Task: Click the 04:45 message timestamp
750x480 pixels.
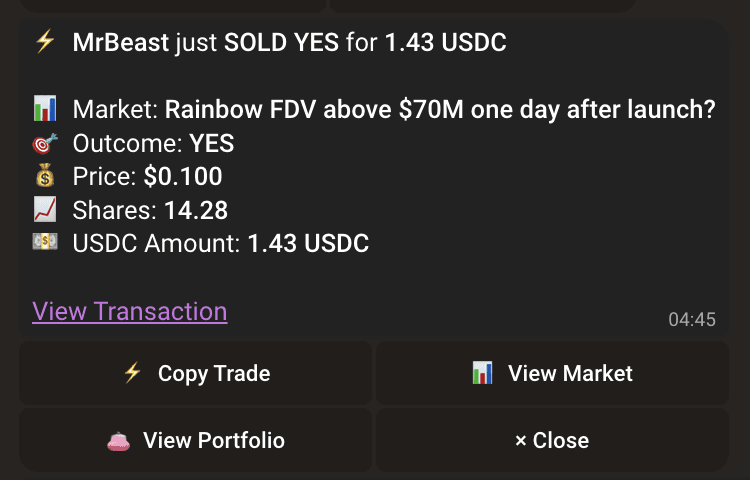Action: (x=692, y=320)
